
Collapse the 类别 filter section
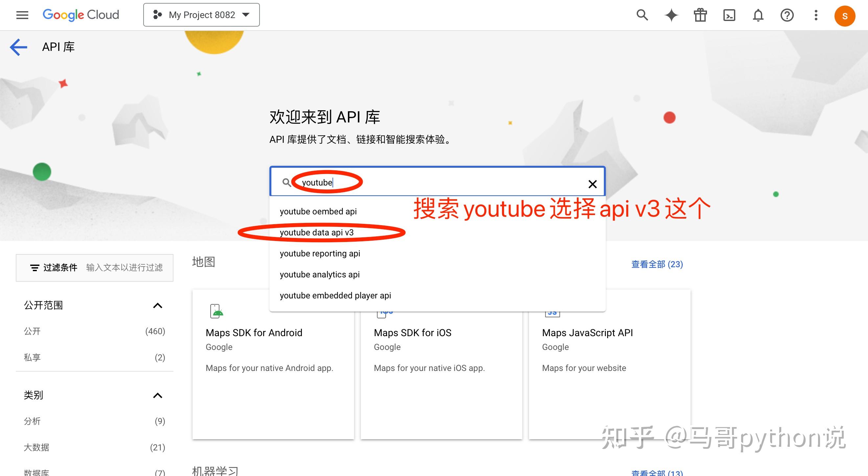(x=157, y=395)
